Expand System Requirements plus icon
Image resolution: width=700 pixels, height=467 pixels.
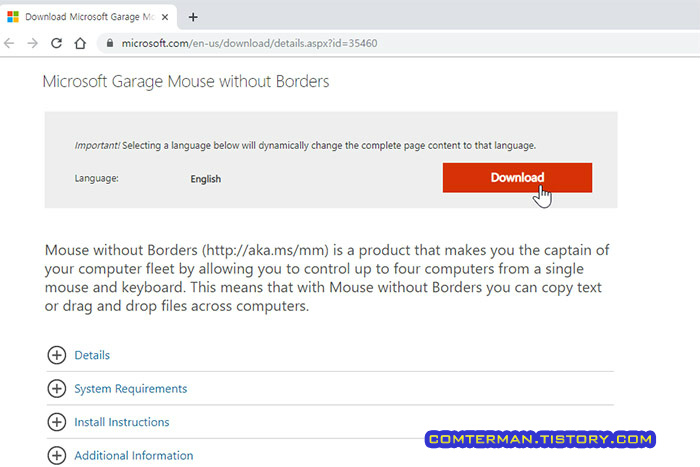click(x=57, y=388)
